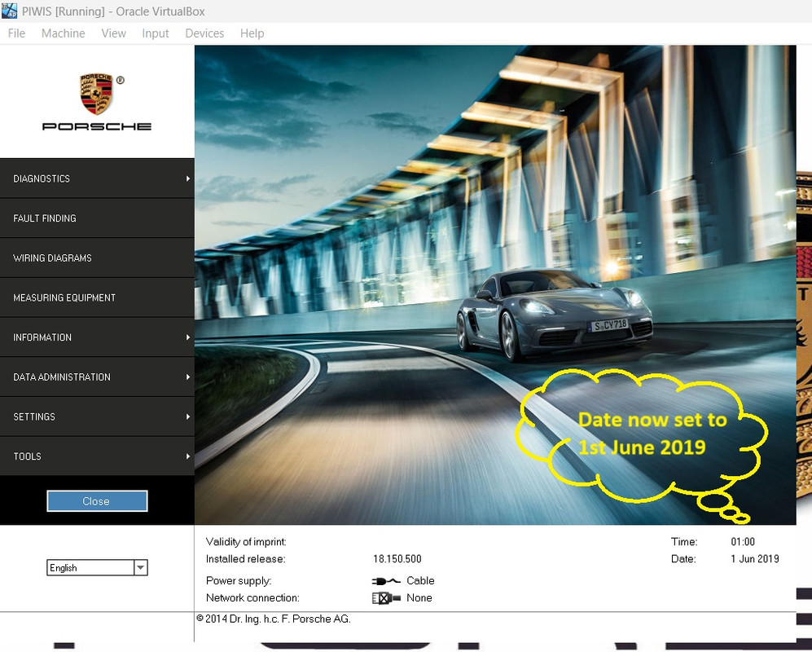Click the Date label
The image size is (812, 652).
(683, 559)
